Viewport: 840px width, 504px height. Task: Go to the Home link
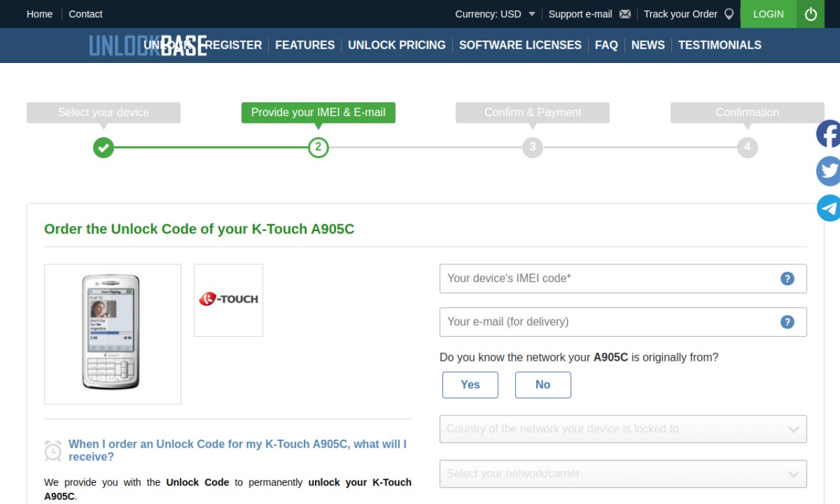[x=39, y=14]
